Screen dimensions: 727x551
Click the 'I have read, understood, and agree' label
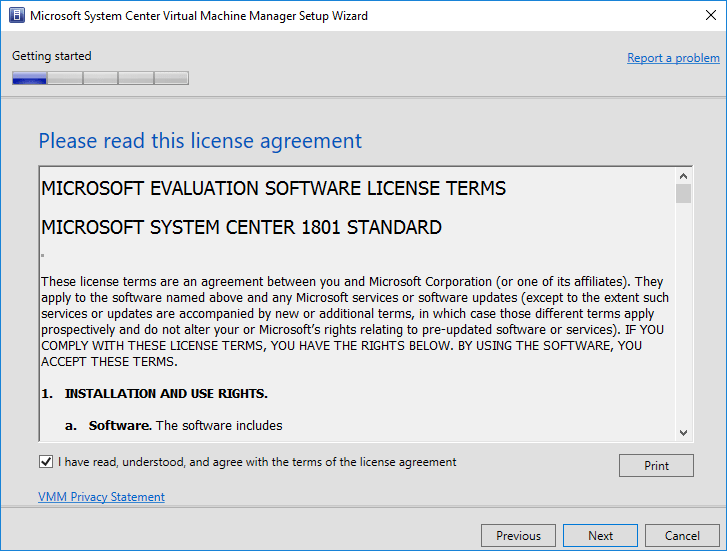click(257, 462)
